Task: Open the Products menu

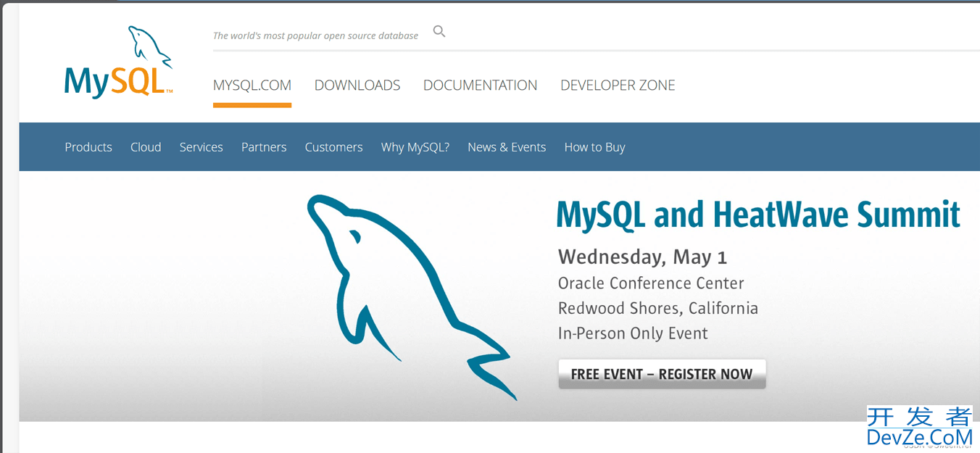Action: pyautogui.click(x=88, y=147)
